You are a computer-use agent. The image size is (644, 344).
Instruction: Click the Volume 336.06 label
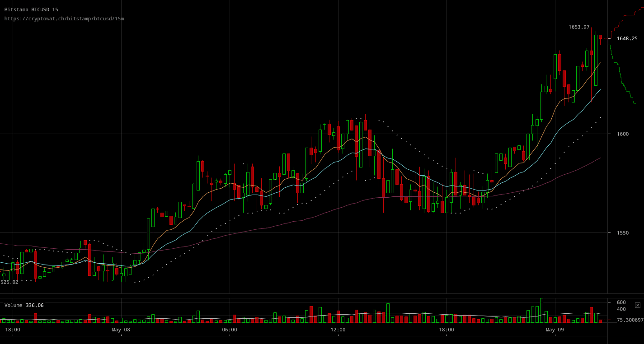click(x=24, y=305)
